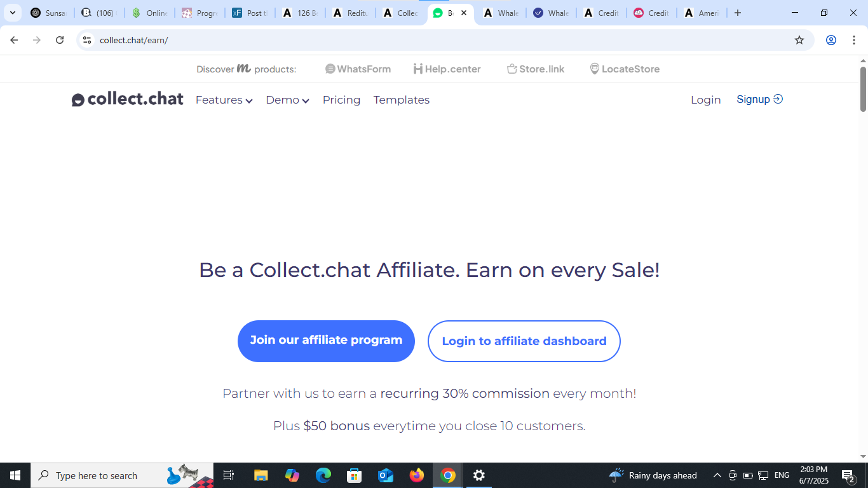Expand the Features dropdown
Image resolution: width=868 pixels, height=488 pixels.
coord(224,100)
